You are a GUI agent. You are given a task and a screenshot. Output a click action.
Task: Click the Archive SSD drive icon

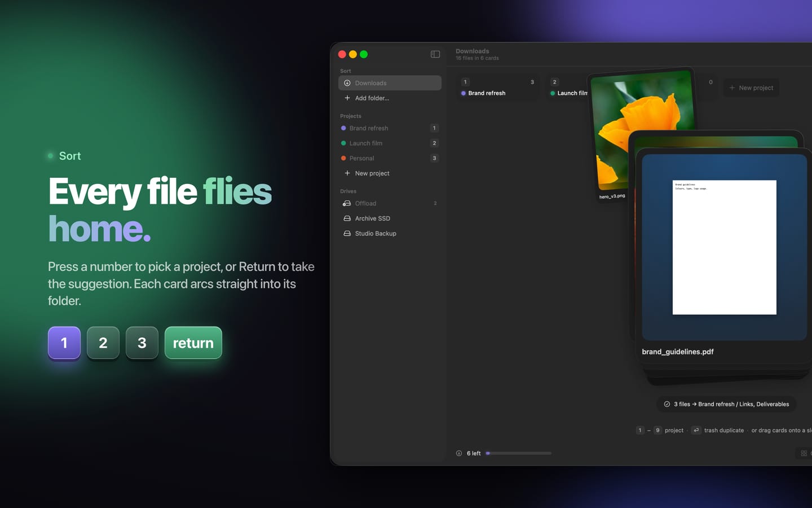pyautogui.click(x=347, y=218)
